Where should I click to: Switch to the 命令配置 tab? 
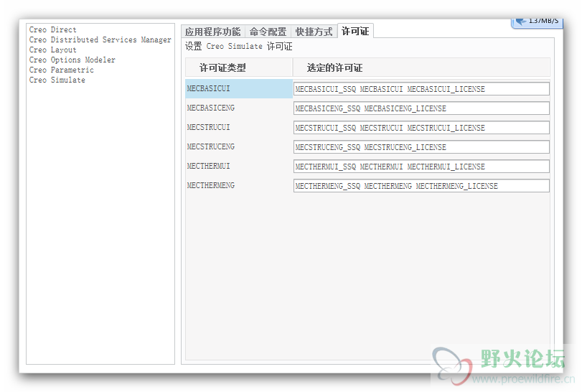(x=268, y=32)
